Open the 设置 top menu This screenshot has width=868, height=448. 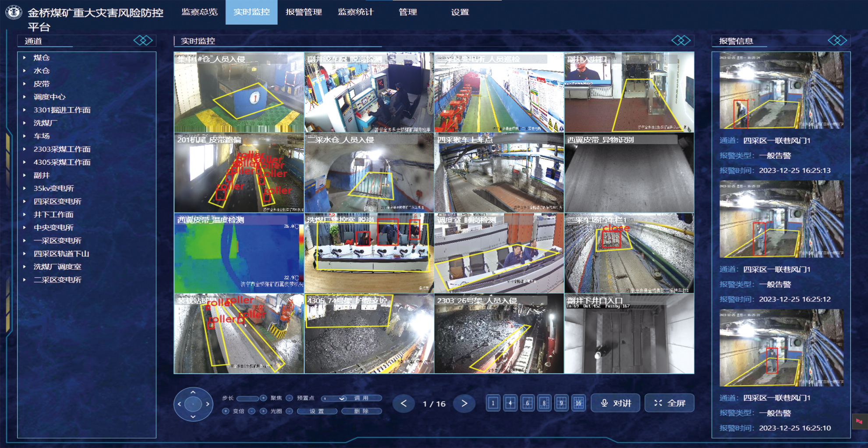point(460,12)
